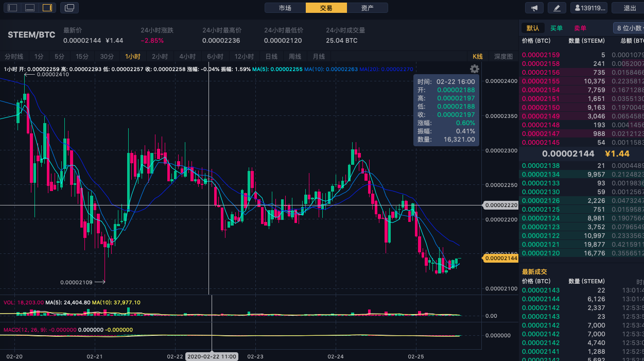
Task: Click the 最新成交 section header
Action: click(x=534, y=271)
